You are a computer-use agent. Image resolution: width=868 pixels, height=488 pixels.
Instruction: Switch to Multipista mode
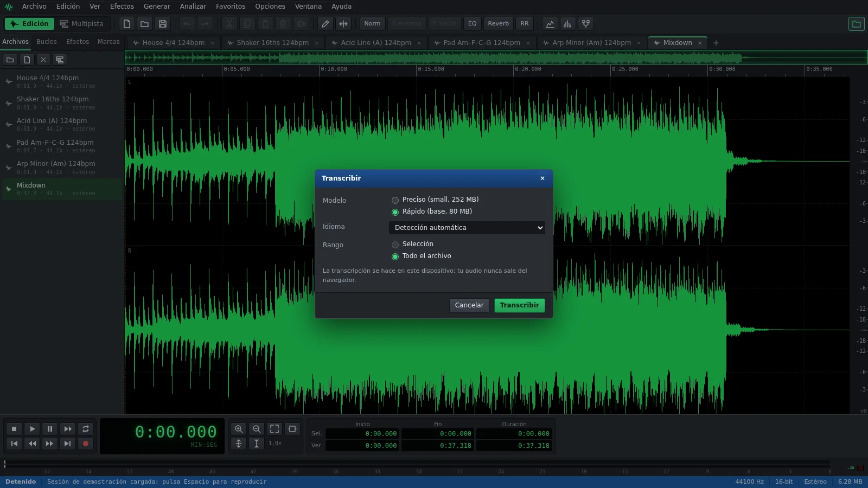[x=81, y=24]
